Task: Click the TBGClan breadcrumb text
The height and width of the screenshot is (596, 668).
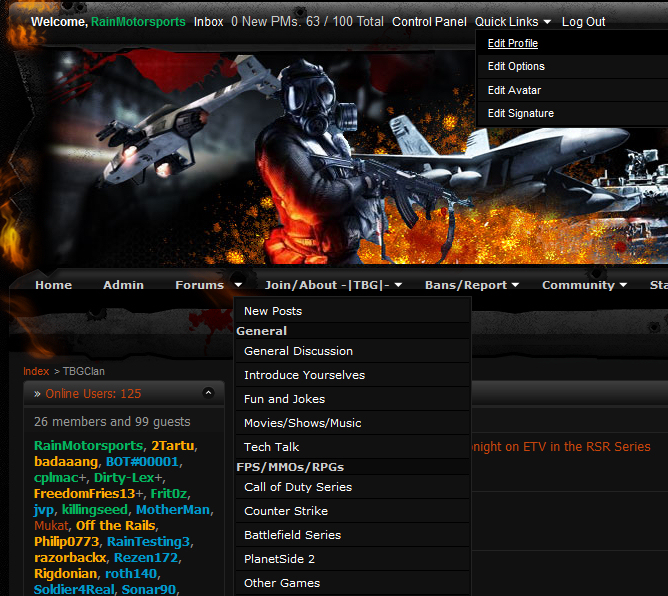Action: 84,371
